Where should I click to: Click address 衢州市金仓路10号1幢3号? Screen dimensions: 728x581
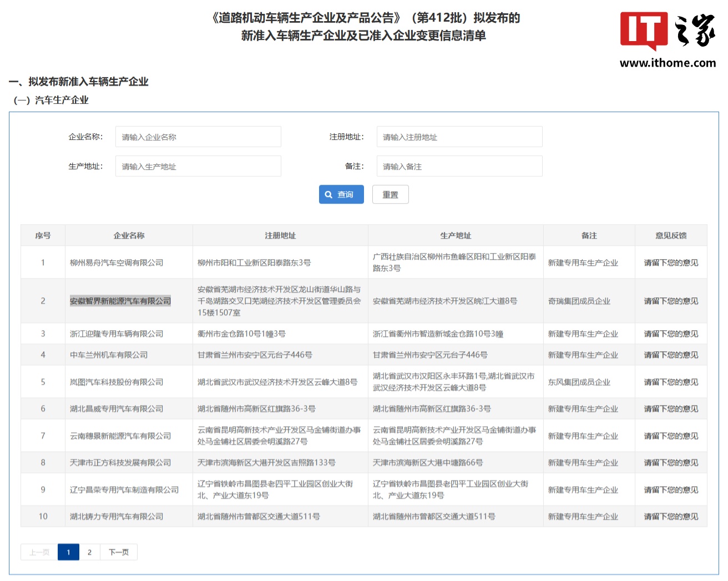[x=241, y=334]
